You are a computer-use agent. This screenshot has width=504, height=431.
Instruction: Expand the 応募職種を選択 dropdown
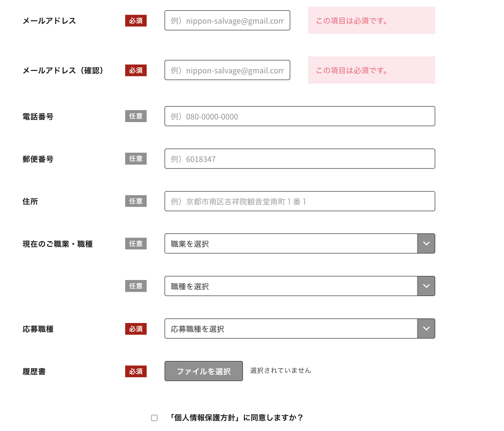pos(291,328)
